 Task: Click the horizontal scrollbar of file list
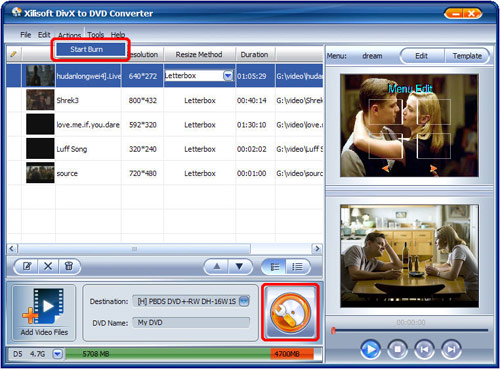tap(134, 249)
